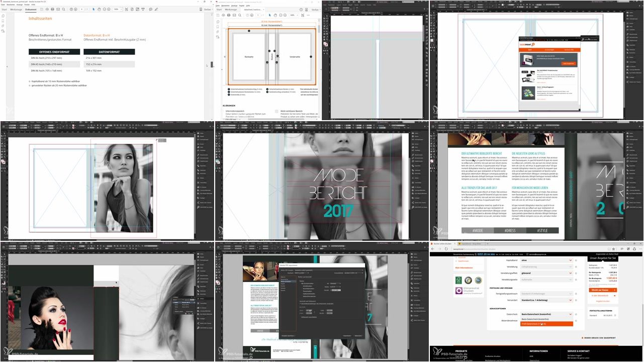Show info icon beside Kapitalband dropdown
Image resolution: width=644 pixels, height=362 pixels.
click(x=576, y=260)
